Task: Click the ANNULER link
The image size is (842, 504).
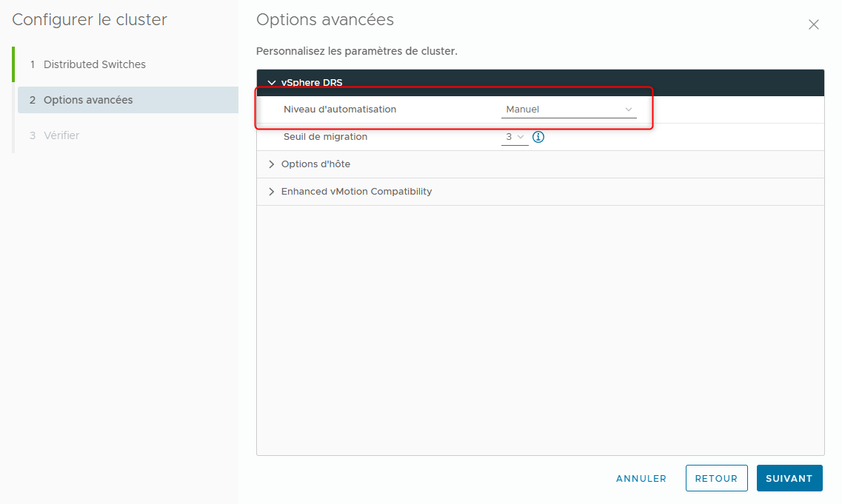Action: click(x=641, y=478)
